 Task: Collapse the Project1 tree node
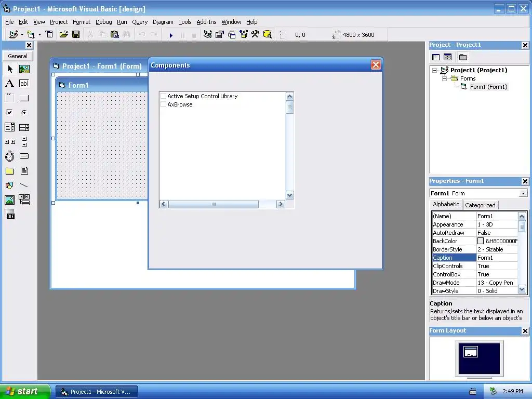[x=435, y=70]
